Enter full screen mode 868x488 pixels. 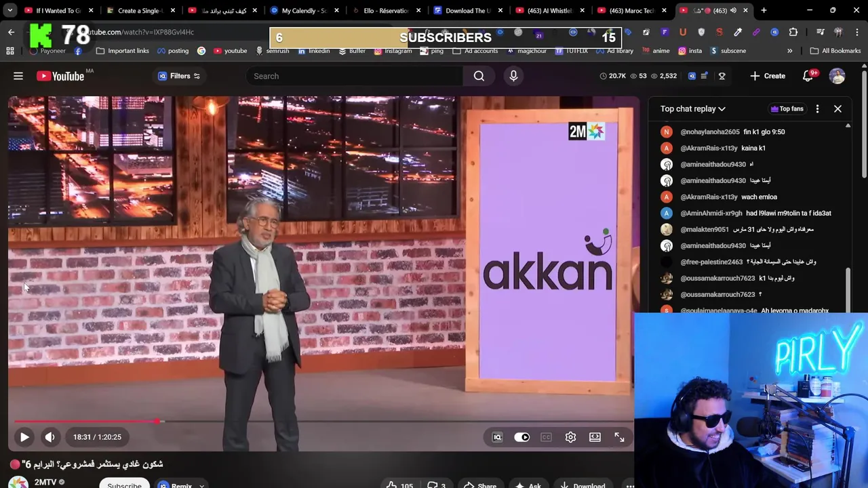coord(619,437)
